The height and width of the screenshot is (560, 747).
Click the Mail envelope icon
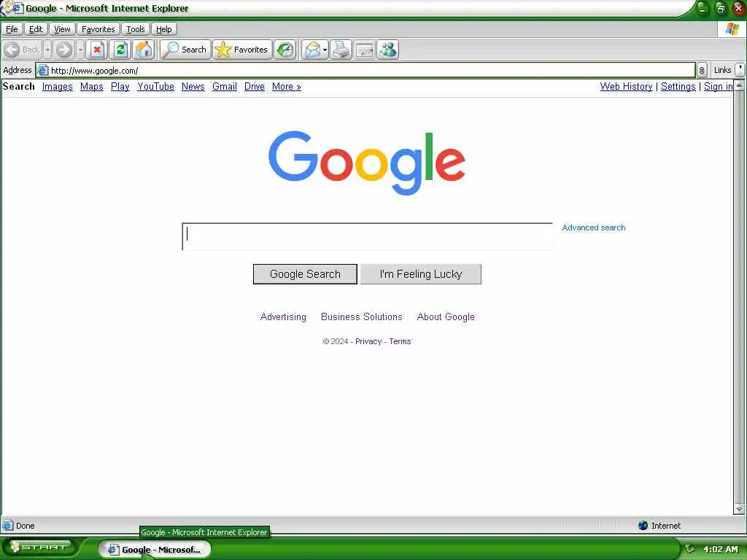click(312, 50)
